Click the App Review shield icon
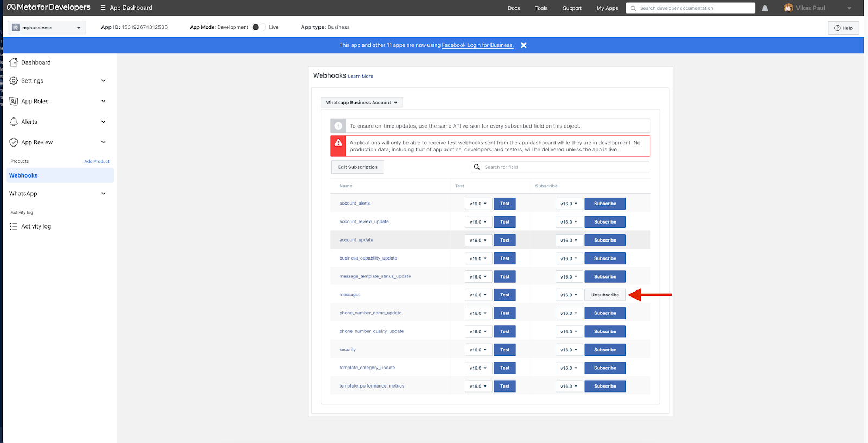Image resolution: width=868 pixels, height=443 pixels. (x=14, y=142)
